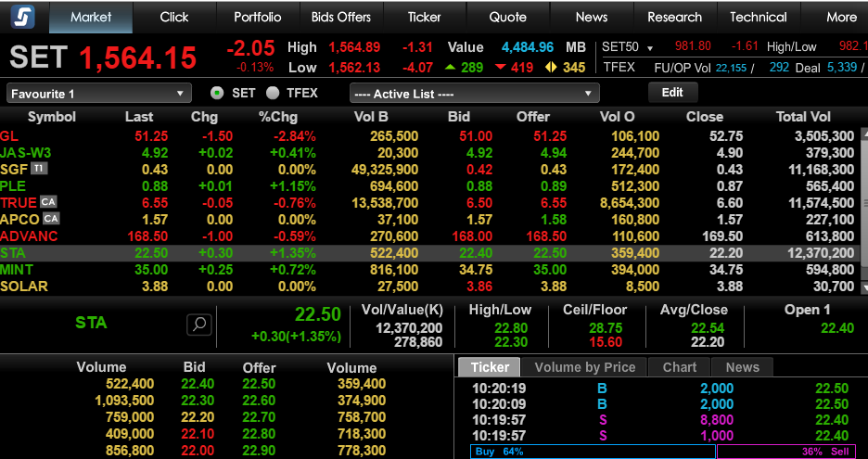The image size is (868, 459).
Task: Select the TFEX radio button
Action: [x=273, y=93]
